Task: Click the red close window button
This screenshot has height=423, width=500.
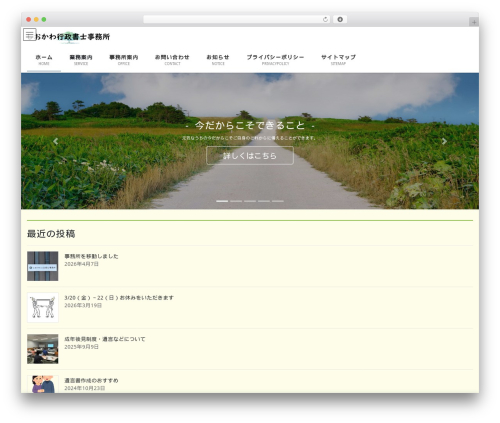Action: (x=29, y=20)
